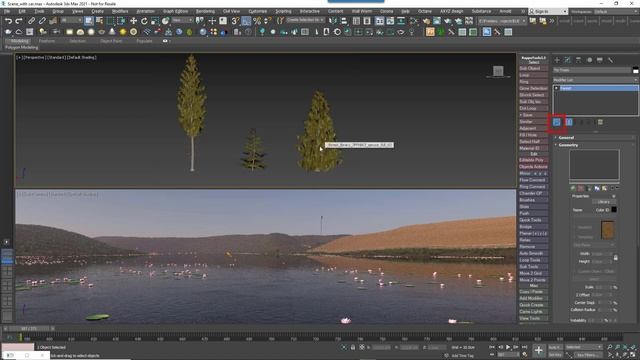The image size is (640, 360).
Task: Open the Hierarchy command panel tab
Action: (x=578, y=60)
